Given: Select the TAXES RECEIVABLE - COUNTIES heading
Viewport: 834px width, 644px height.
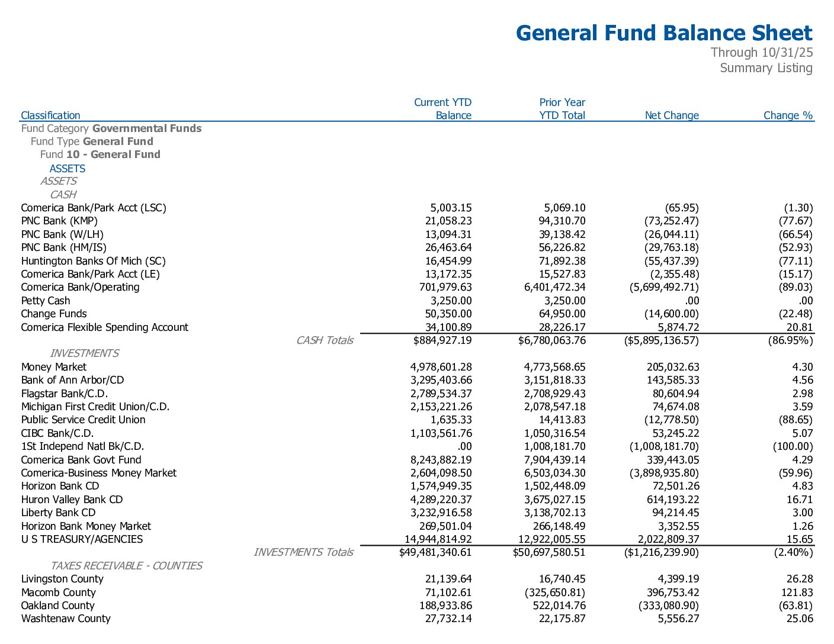Looking at the screenshot, I should [126, 566].
